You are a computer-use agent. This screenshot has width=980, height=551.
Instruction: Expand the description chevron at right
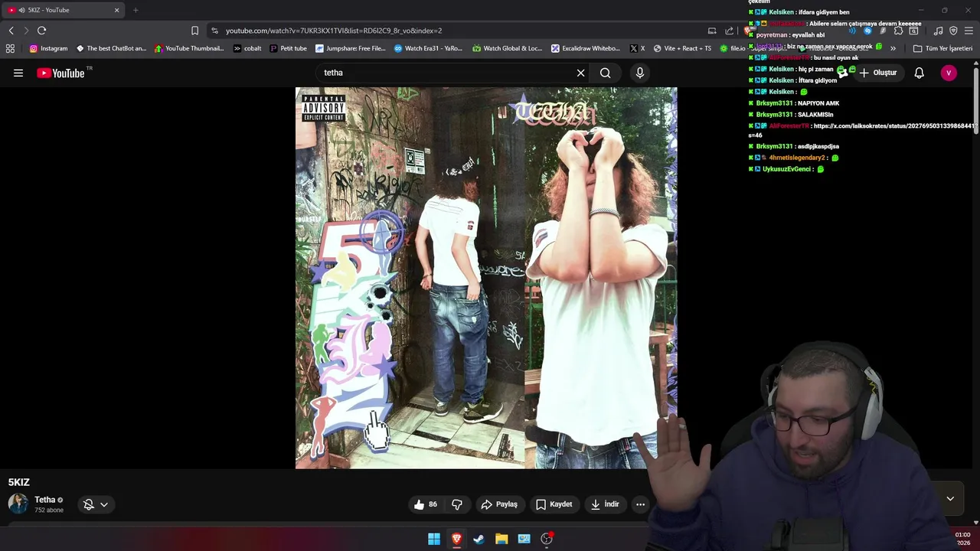(x=950, y=499)
